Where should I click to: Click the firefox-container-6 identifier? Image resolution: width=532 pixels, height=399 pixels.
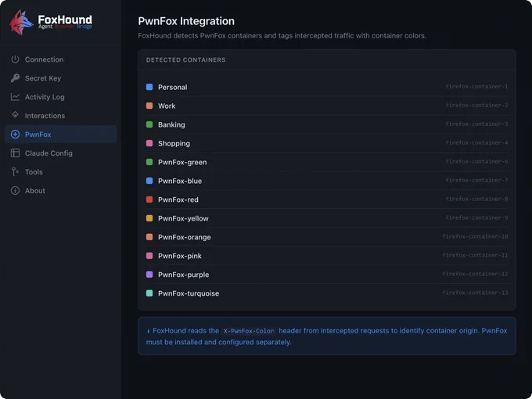tap(476, 161)
